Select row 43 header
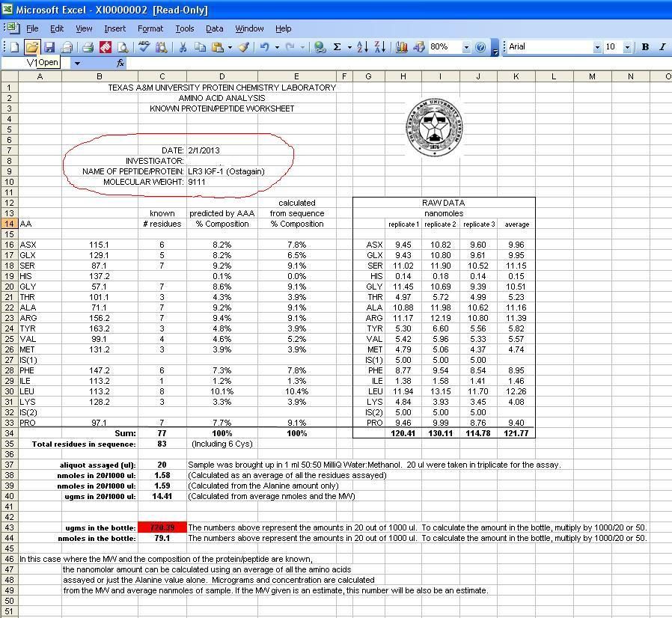This screenshot has width=672, height=618. coord(9,527)
